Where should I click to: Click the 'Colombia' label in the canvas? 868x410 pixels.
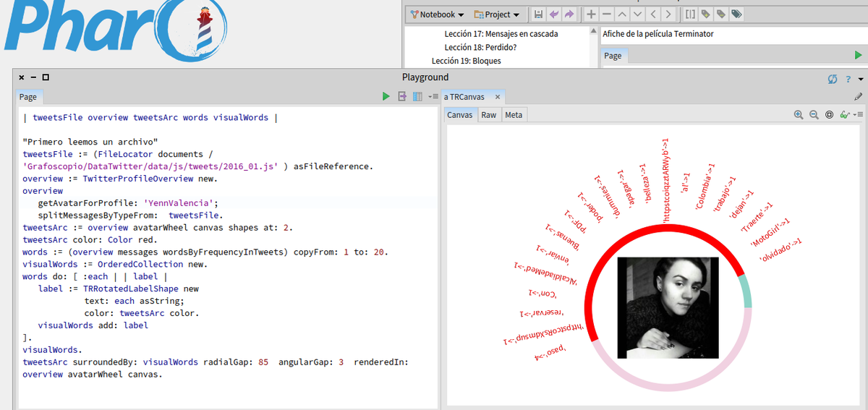point(705,187)
